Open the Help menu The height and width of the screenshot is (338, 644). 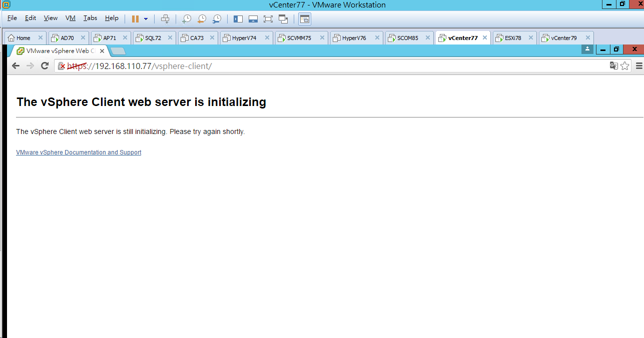point(112,18)
